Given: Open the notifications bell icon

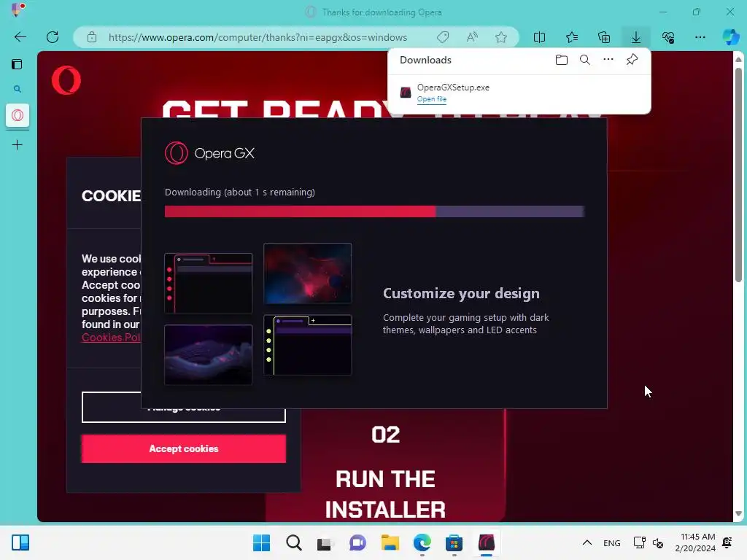Looking at the screenshot, I should coord(727,542).
